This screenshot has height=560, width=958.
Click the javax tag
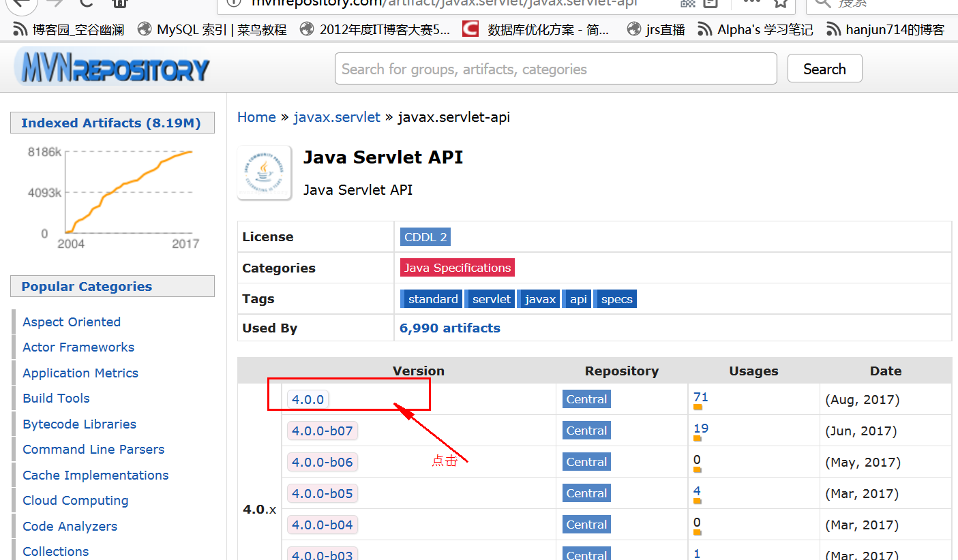pyautogui.click(x=539, y=299)
